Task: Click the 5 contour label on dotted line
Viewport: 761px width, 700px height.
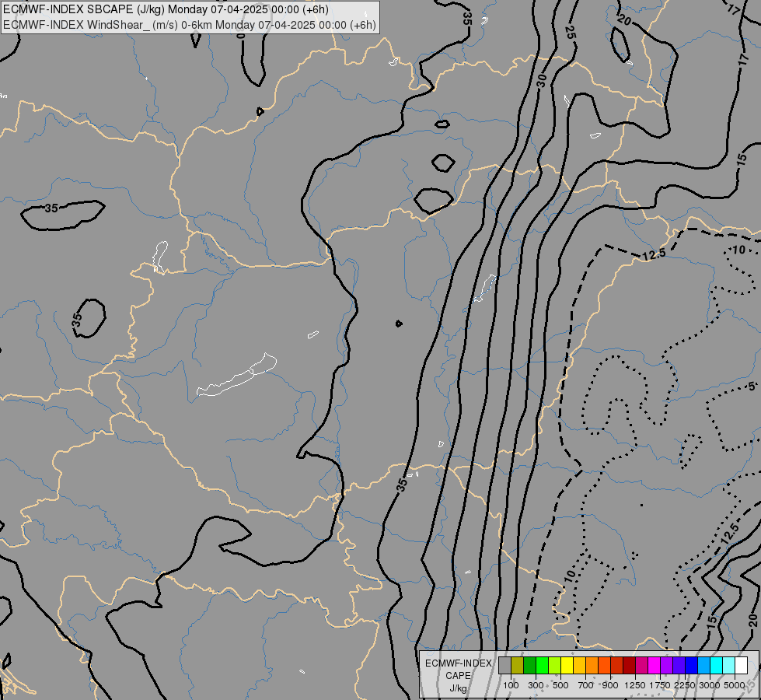Action: point(752,387)
